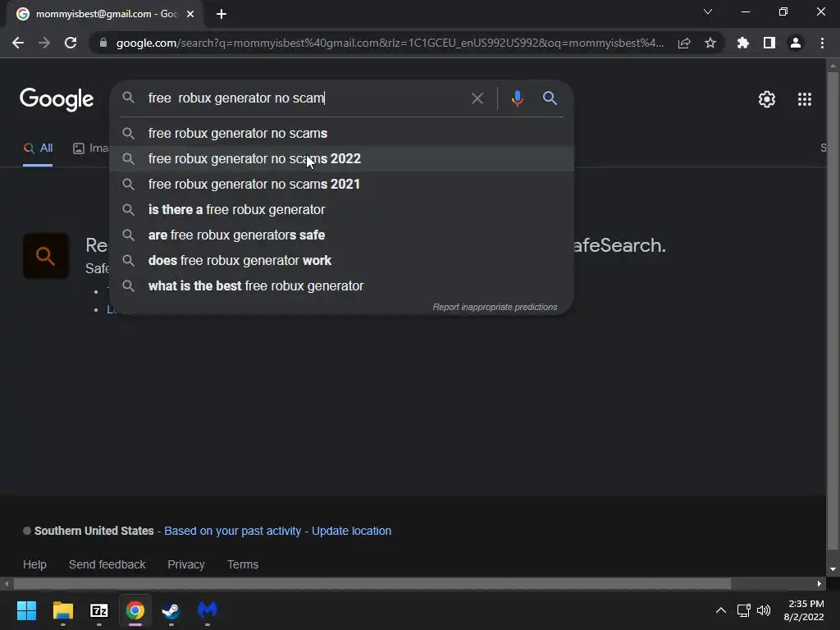The image size is (840, 630).
Task: Open Steam from the taskbar
Action: 171,610
